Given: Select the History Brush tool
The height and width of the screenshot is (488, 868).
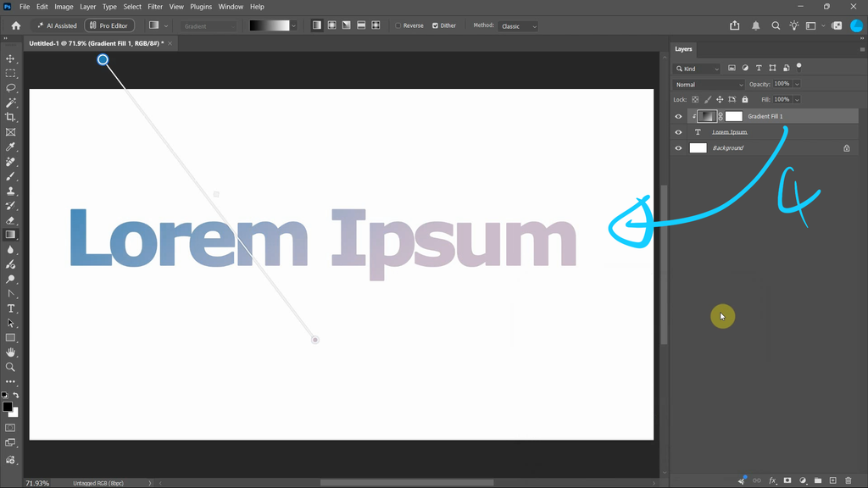Looking at the screenshot, I should [10, 205].
